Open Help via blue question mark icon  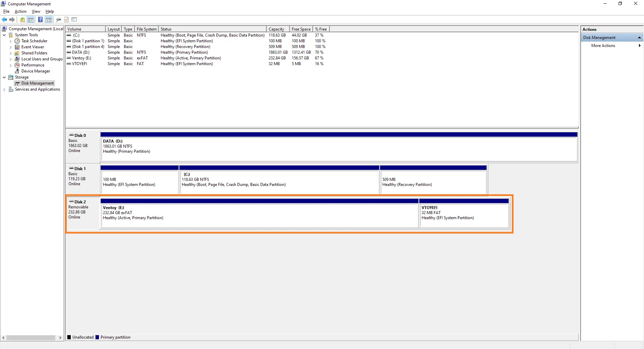(x=40, y=19)
